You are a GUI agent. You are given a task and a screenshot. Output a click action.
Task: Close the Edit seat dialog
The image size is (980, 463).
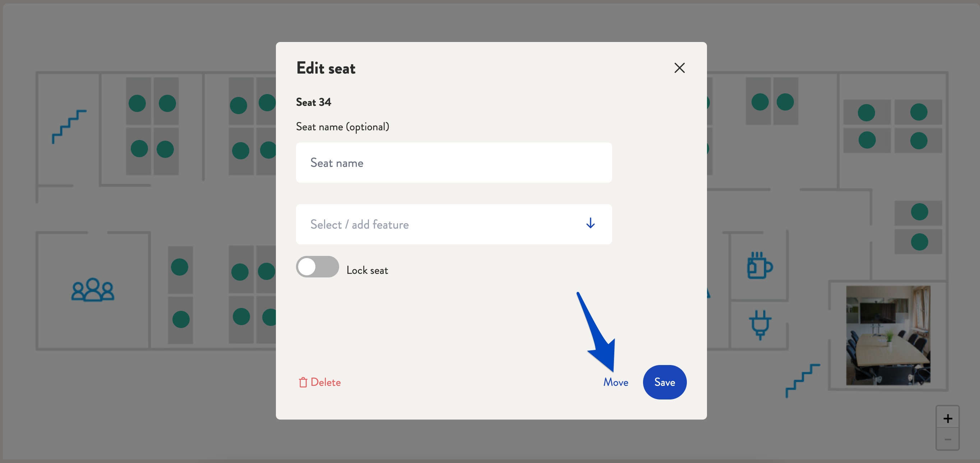[x=679, y=67]
